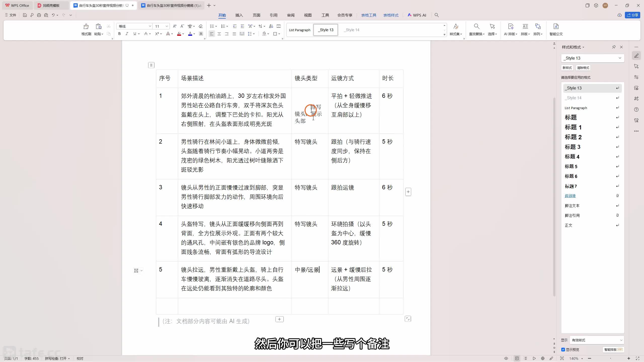The height and width of the screenshot is (362, 644).
Task: Switch to outline view in status bar
Action: [x=525, y=358]
